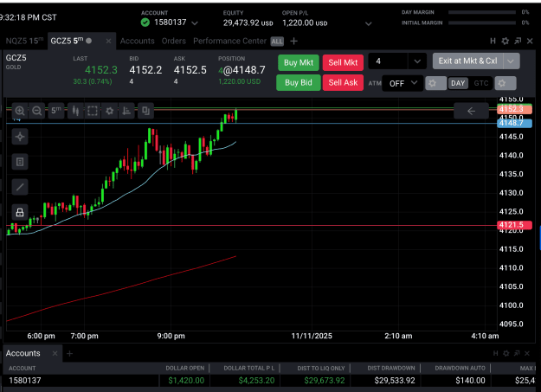Image resolution: width=541 pixels, height=392 pixels.
Task: Select the trend line drawing tool
Action: tap(20, 187)
